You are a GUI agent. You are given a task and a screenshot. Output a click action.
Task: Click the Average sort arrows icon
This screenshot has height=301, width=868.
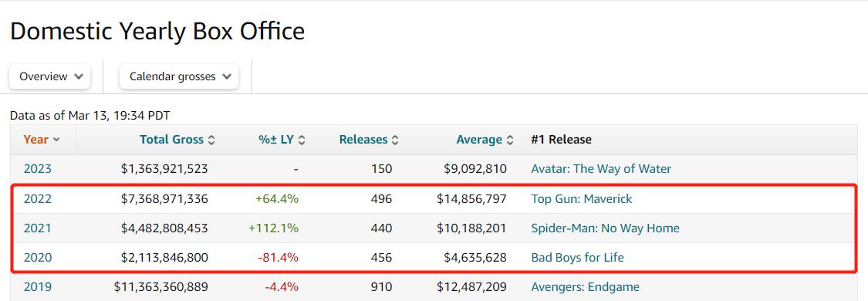(x=510, y=140)
